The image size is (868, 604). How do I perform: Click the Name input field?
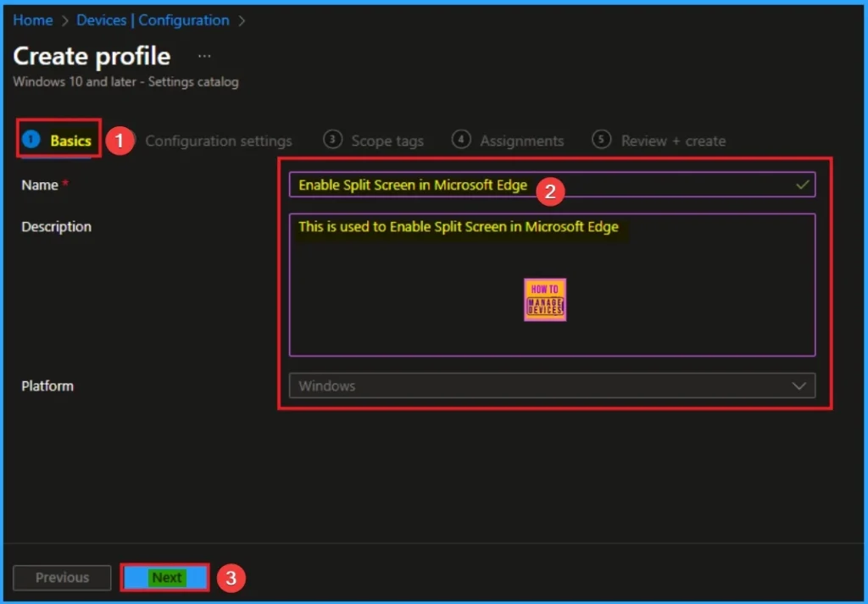552,185
